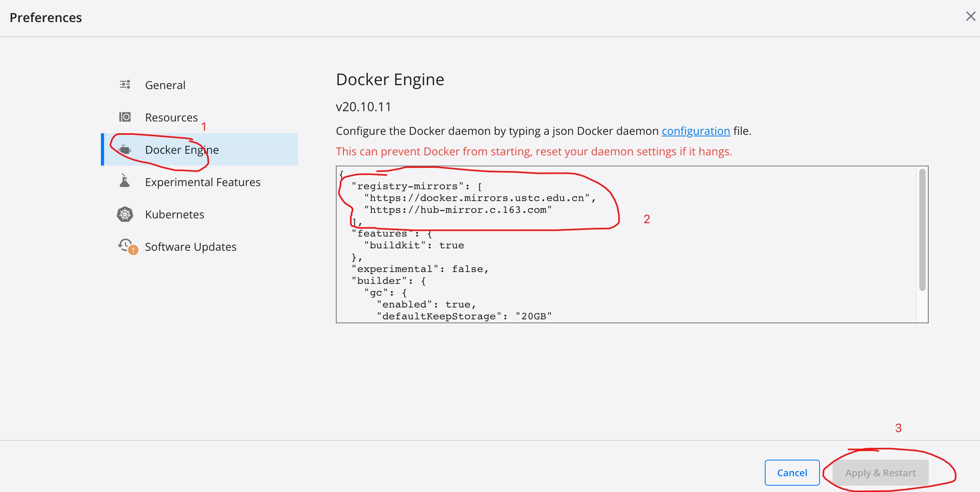Close the Preferences window with X
The image size is (980, 492).
pos(971,17)
